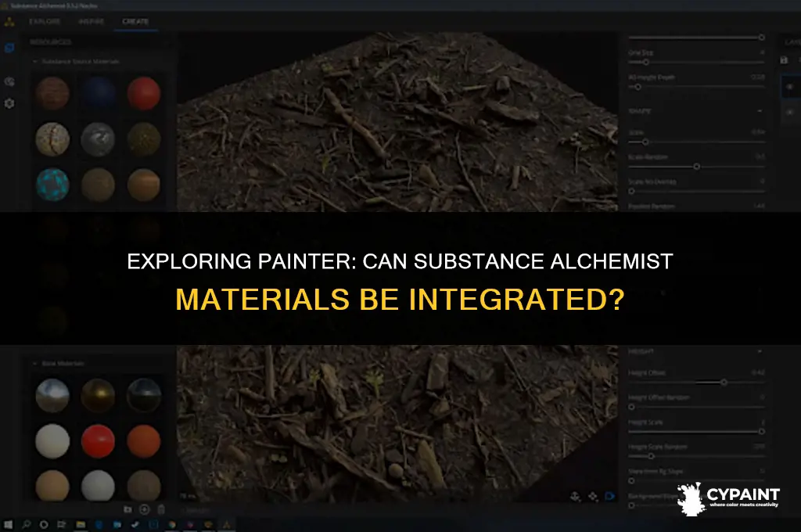Switch to the INSPIRE tab
The width and height of the screenshot is (801, 532).
(91, 21)
